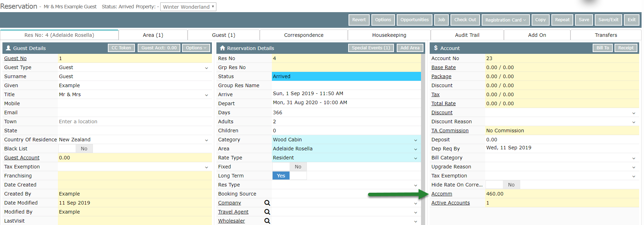Toggle the Black List switch

point(76,149)
